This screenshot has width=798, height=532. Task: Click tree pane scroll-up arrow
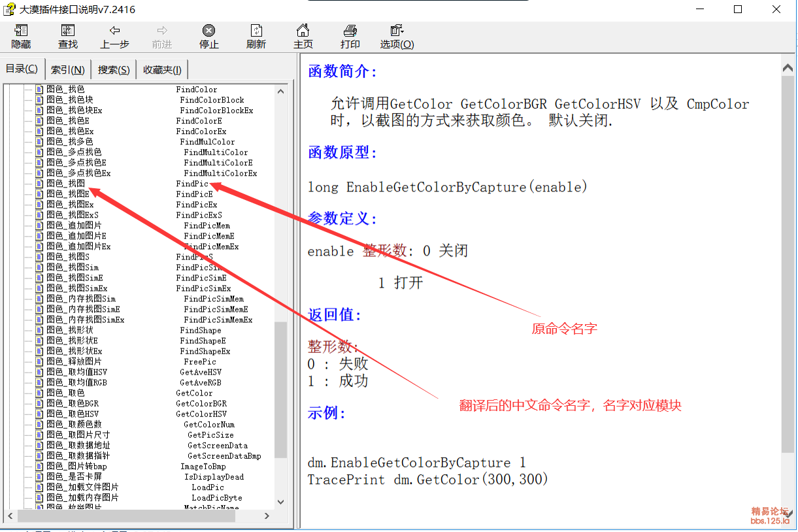point(280,91)
